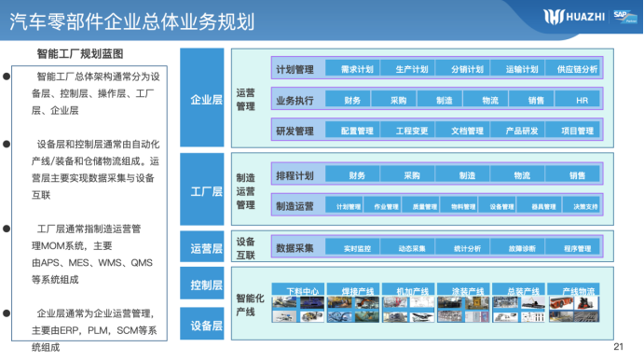
Task: Select the 下料中心 production line thumbnail
Action: pyautogui.click(x=297, y=302)
